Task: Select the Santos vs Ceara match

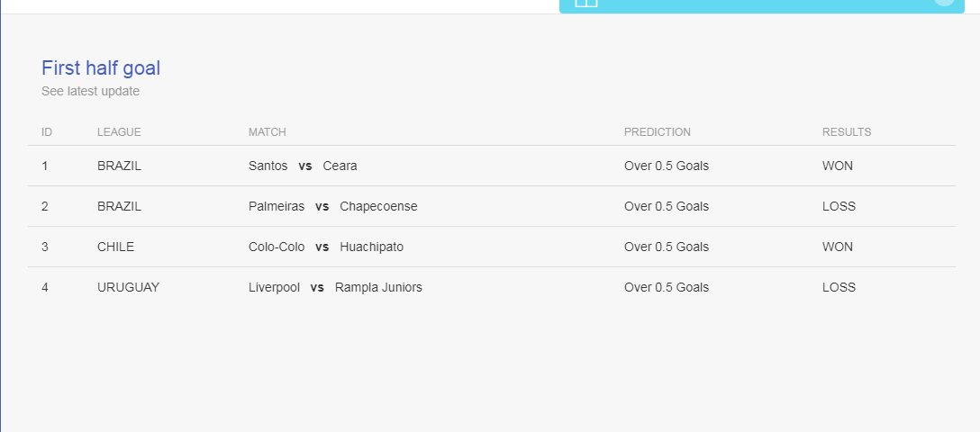Action: click(x=303, y=166)
